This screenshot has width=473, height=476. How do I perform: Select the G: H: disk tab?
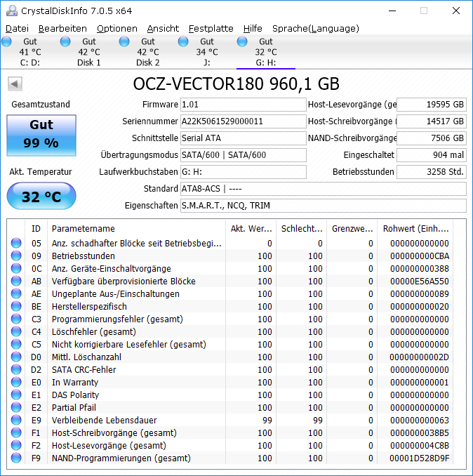(x=266, y=52)
